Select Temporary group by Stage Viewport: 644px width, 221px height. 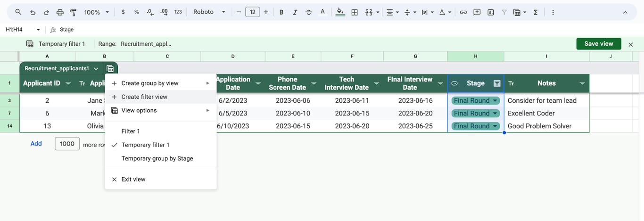point(161,159)
